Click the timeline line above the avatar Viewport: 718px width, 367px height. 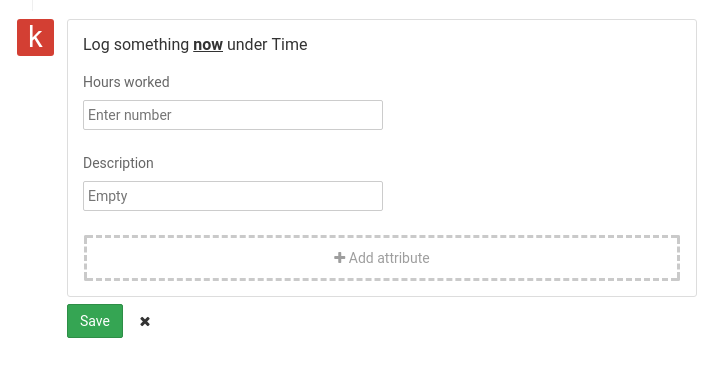33,5
